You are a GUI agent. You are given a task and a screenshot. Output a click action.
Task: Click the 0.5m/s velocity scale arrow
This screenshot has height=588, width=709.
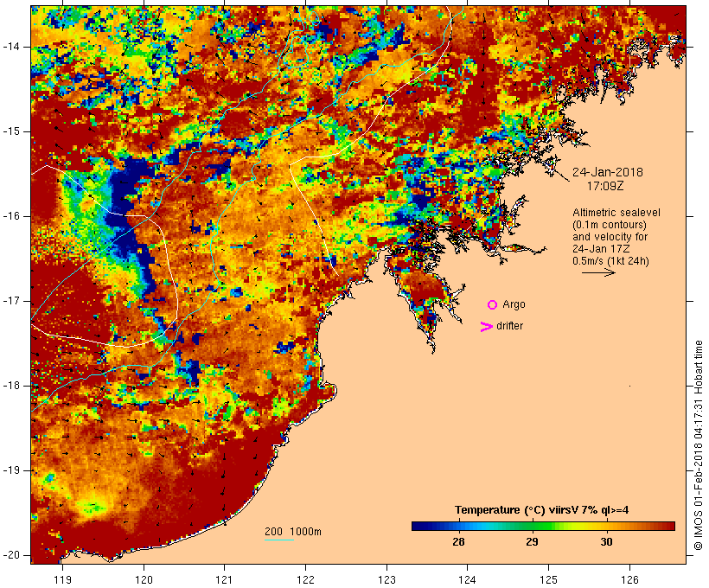[598, 272]
